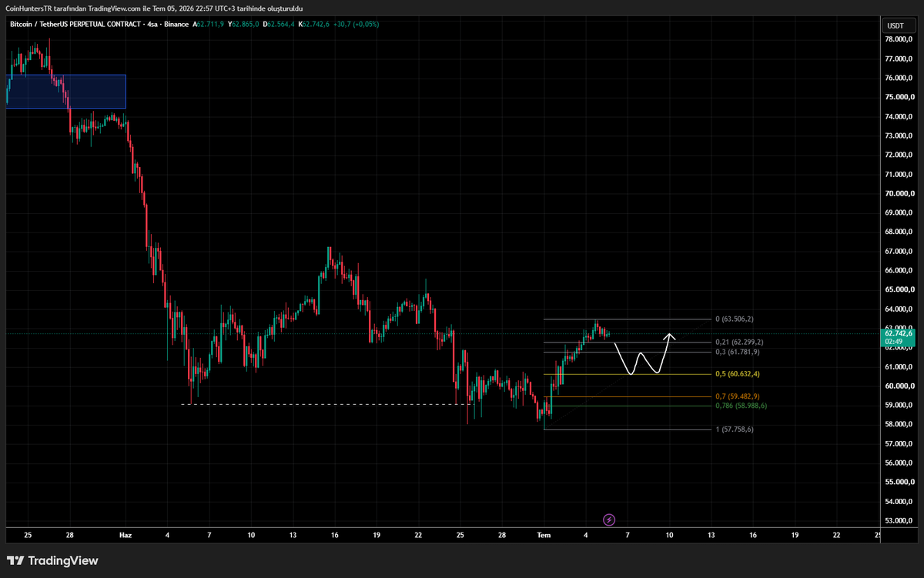
Task: Click the CoinHuntersTR author name in header
Action: [x=28, y=8]
